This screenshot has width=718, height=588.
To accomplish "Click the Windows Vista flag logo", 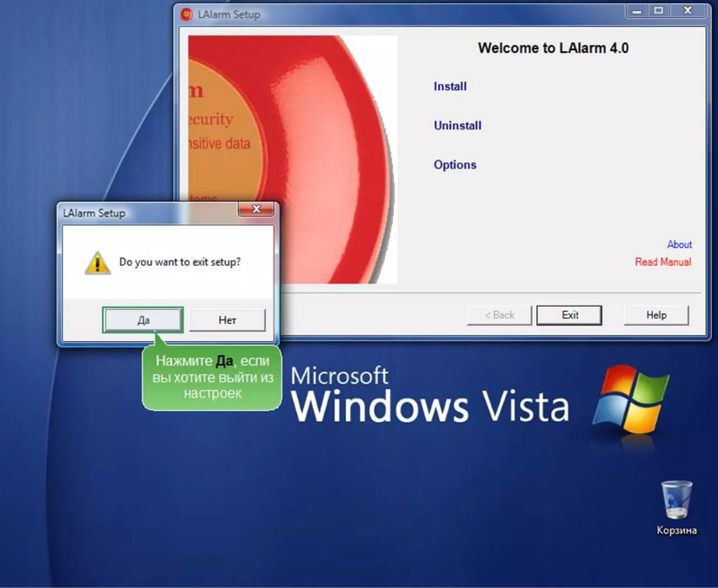I will click(631, 400).
